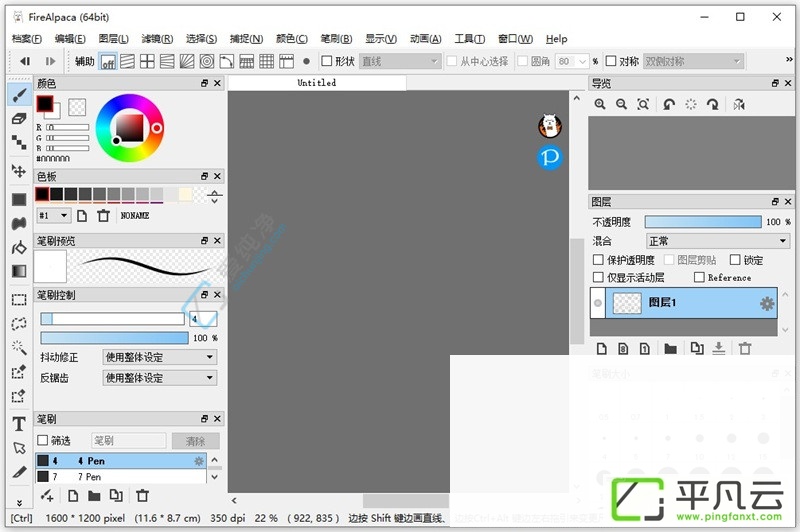Adjust the 不透明度 opacity slider

coord(703,221)
